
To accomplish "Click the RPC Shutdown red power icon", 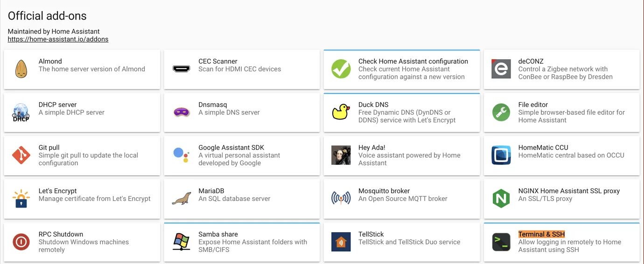I will point(21,242).
